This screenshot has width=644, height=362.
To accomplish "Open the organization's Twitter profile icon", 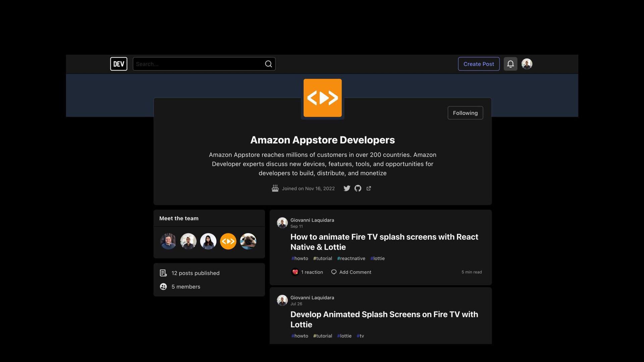I will pyautogui.click(x=347, y=188).
